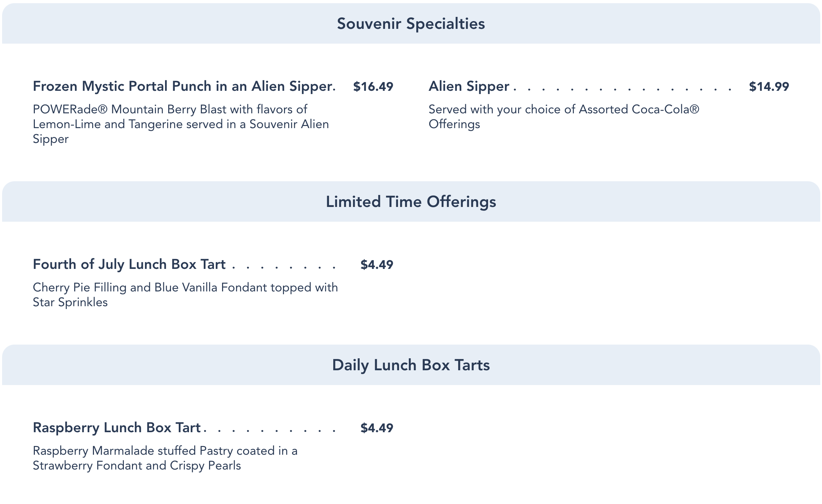Click the Raspberry Lunch Box Tart price

(x=377, y=428)
